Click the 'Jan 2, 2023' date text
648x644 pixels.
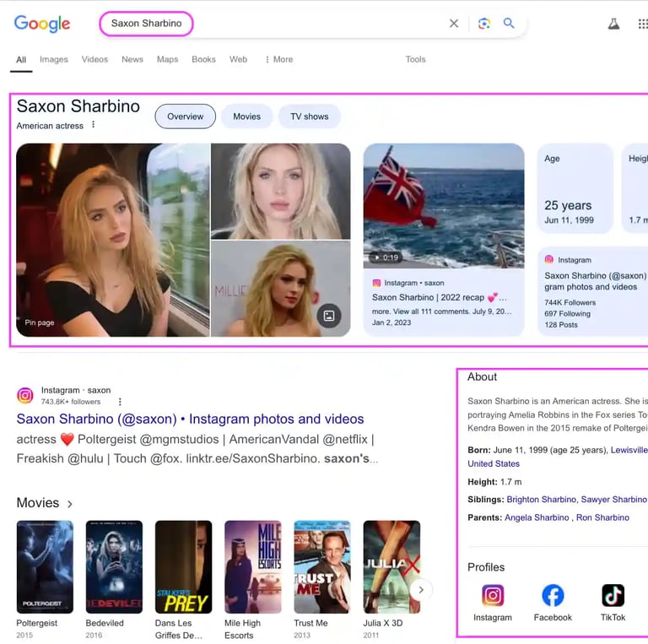pos(391,322)
